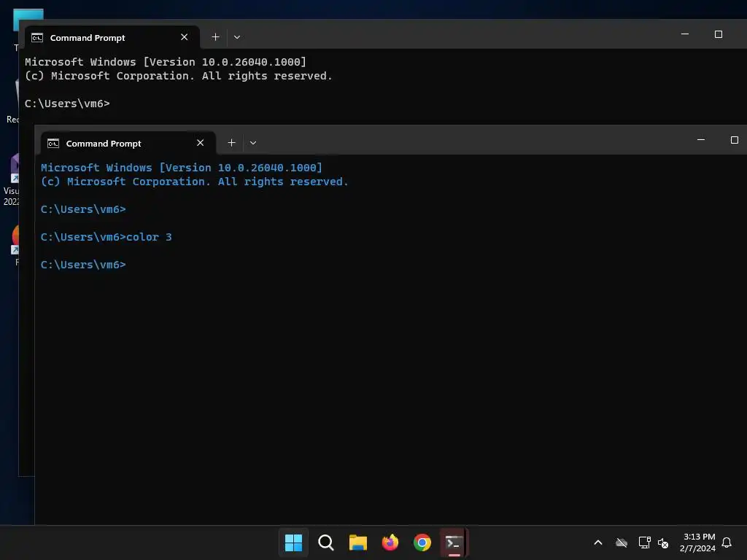Open the notifications bell icon

(x=727, y=542)
